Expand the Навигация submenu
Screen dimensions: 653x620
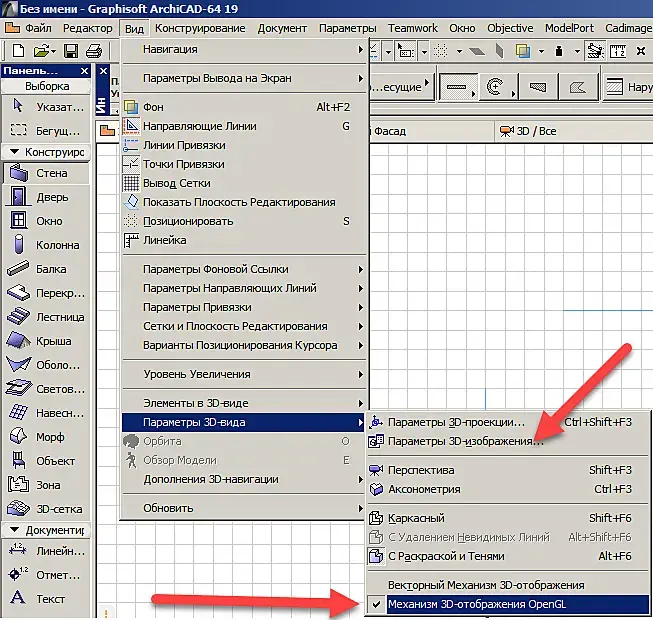pyautogui.click(x=244, y=49)
